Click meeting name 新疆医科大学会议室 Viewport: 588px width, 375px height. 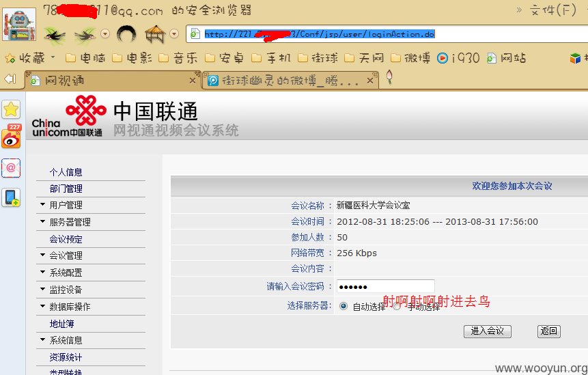coord(373,206)
